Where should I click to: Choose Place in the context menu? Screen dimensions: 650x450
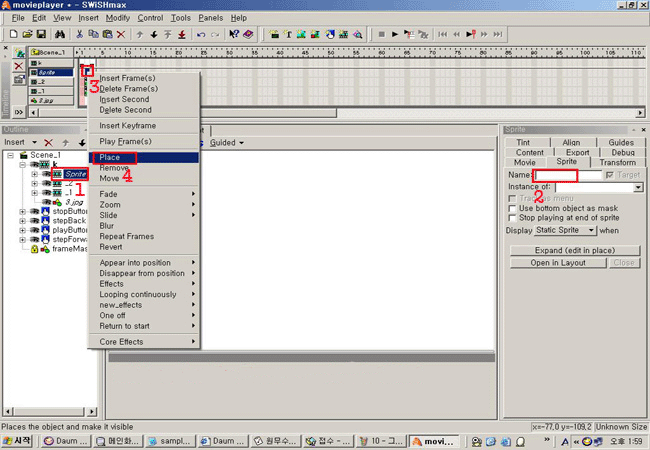pos(143,157)
